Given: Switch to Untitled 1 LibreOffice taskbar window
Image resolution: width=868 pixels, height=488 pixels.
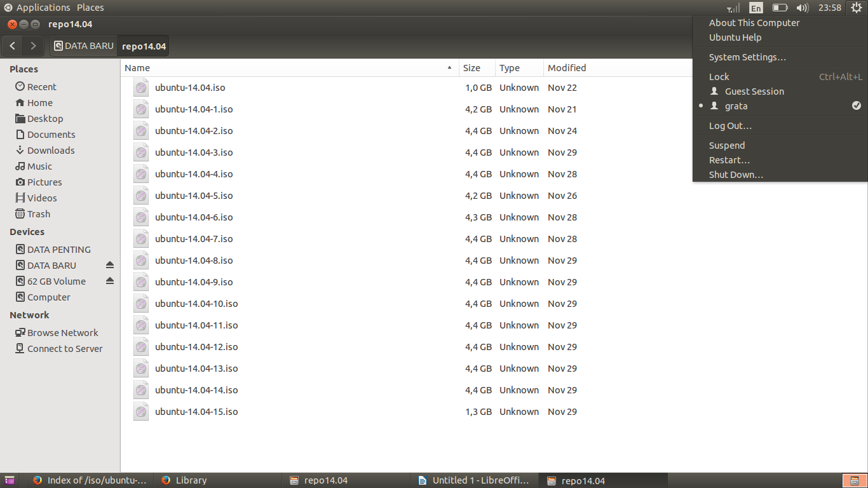Looking at the screenshot, I should [475, 480].
